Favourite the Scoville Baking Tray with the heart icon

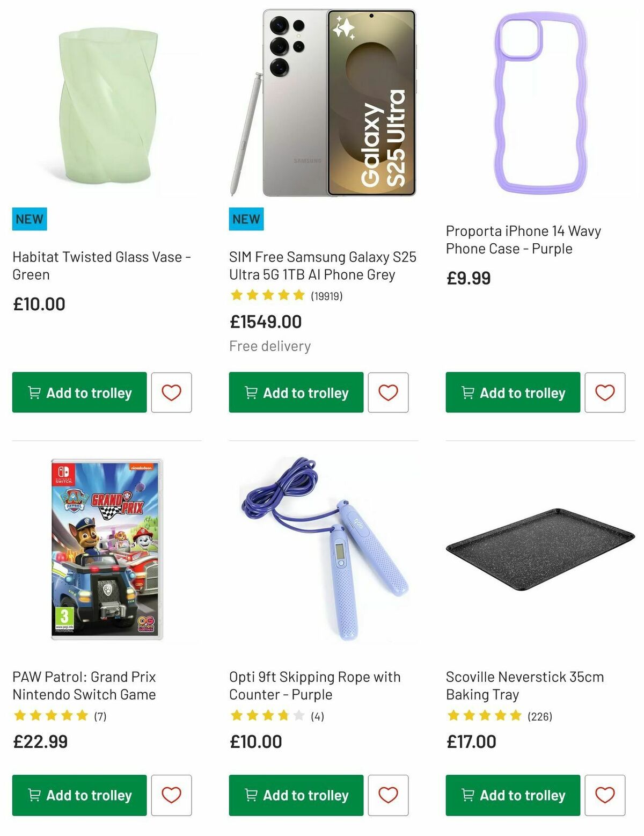[x=606, y=795]
